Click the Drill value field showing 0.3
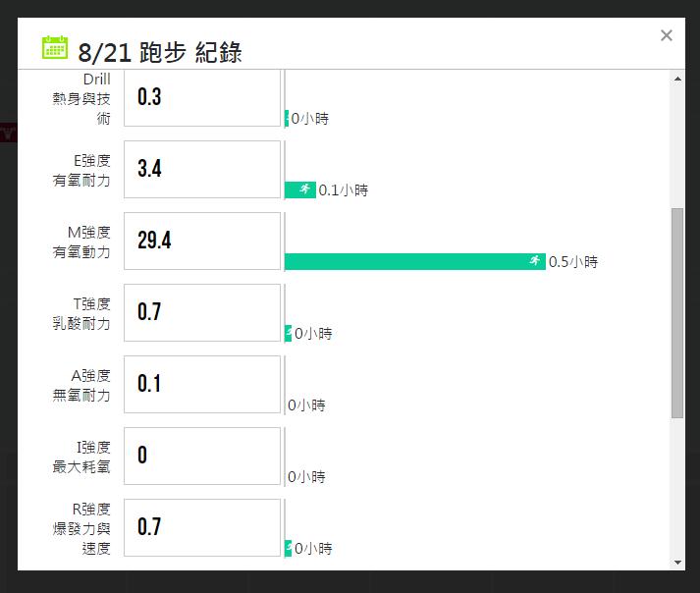The image size is (700, 593). pos(202,97)
